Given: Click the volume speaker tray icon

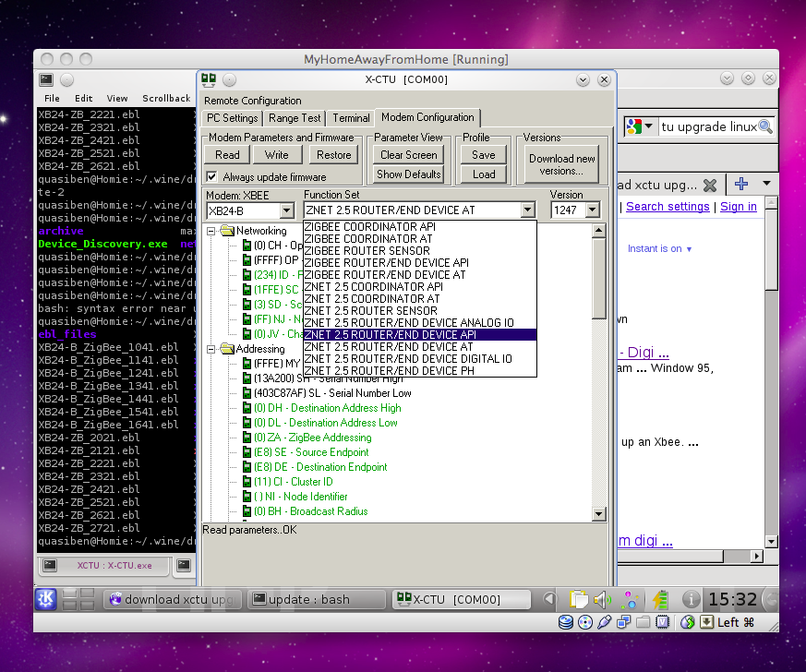Looking at the screenshot, I should pos(602,599).
